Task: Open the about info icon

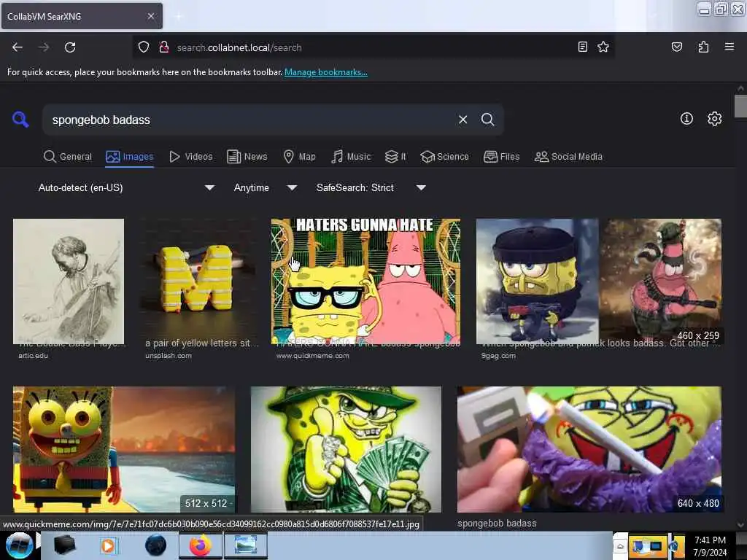Action: pyautogui.click(x=686, y=119)
